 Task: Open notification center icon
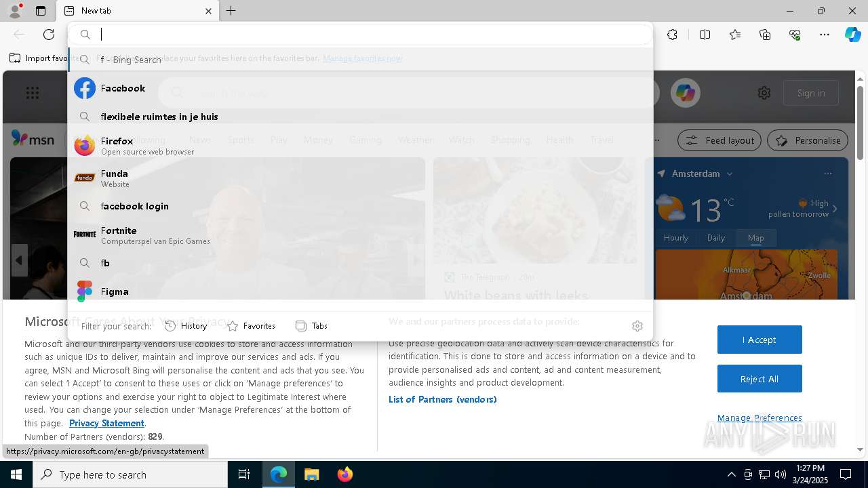pos(846,474)
